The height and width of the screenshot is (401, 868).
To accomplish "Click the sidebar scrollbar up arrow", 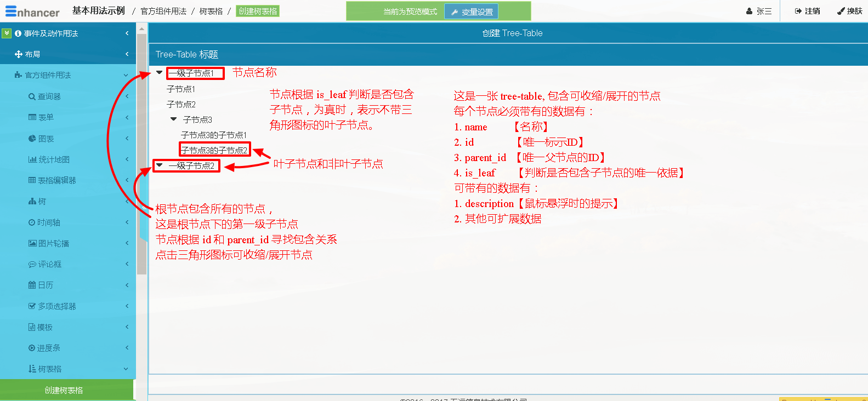I will point(141,29).
